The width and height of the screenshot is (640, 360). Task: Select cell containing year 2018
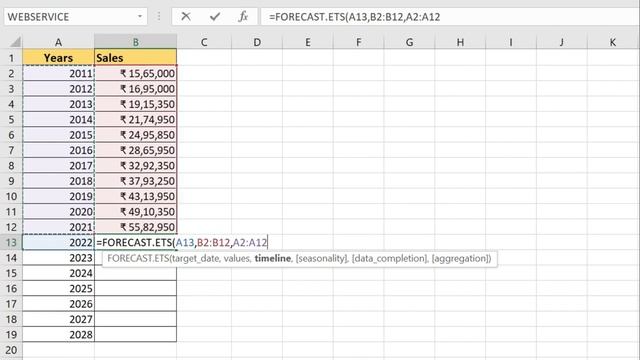pyautogui.click(x=58, y=181)
